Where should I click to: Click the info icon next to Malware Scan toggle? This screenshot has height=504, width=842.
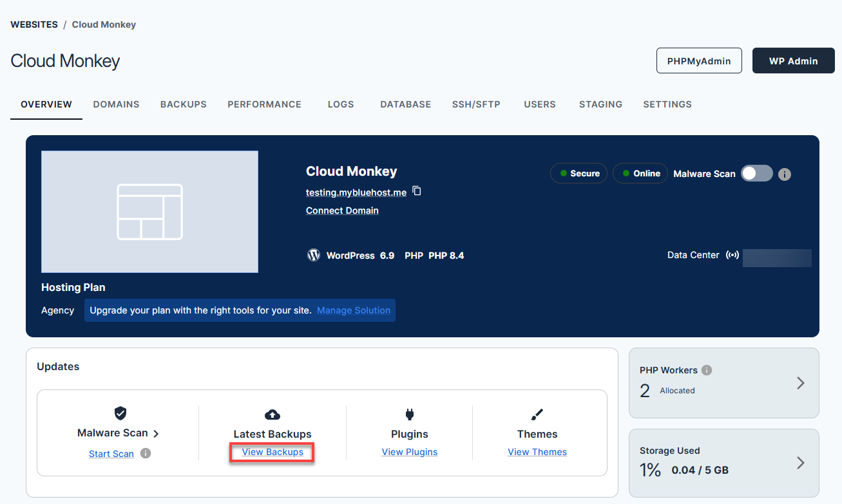point(784,173)
